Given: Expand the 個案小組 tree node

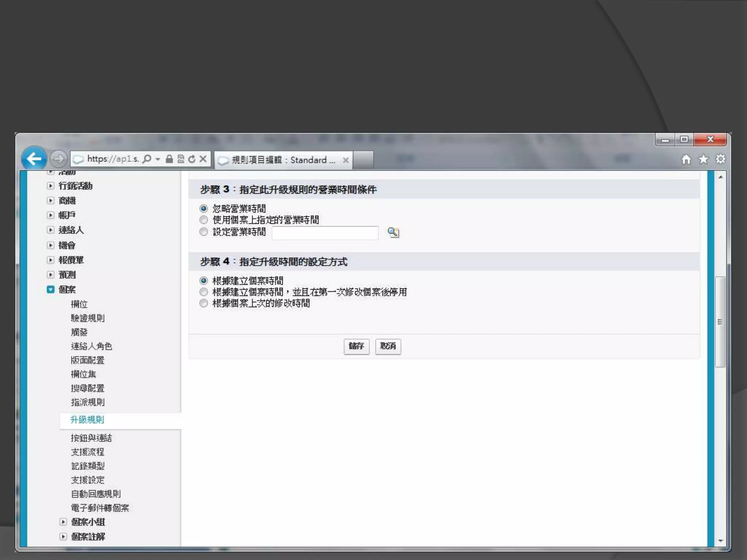Looking at the screenshot, I should (63, 522).
